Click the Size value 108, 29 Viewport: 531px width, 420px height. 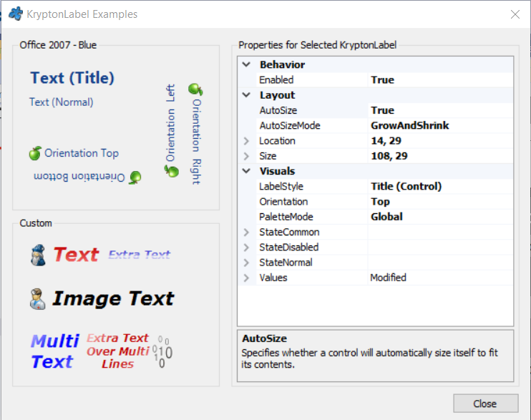tap(389, 156)
